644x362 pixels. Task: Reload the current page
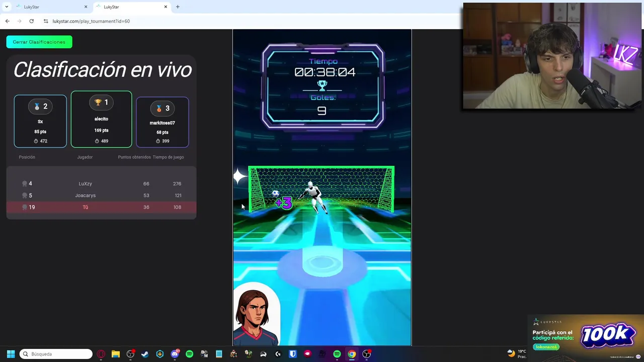[x=31, y=21]
